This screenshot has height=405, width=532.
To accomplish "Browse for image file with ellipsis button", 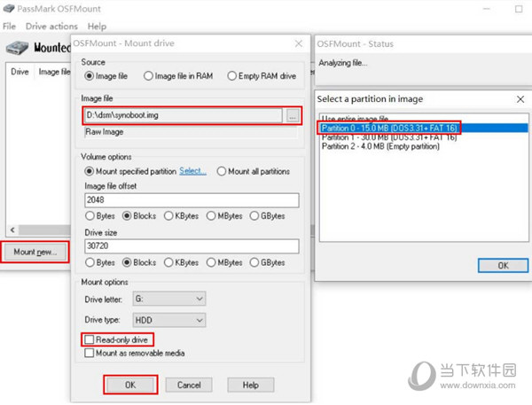I will click(293, 115).
